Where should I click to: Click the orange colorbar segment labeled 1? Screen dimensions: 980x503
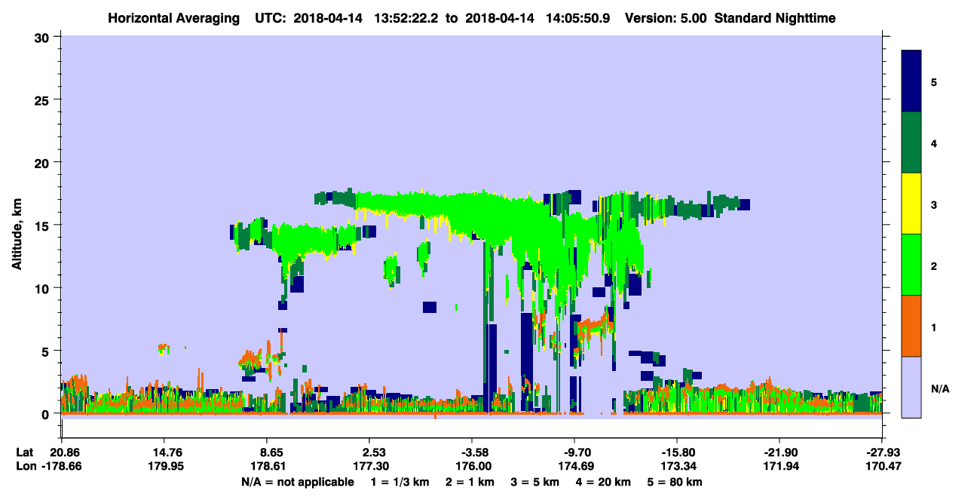[x=911, y=326]
